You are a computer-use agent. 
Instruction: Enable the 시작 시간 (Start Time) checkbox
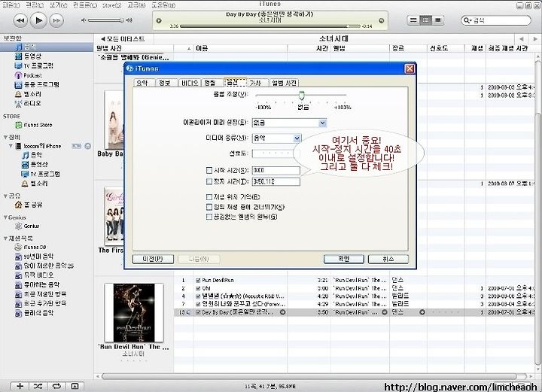click(x=209, y=170)
